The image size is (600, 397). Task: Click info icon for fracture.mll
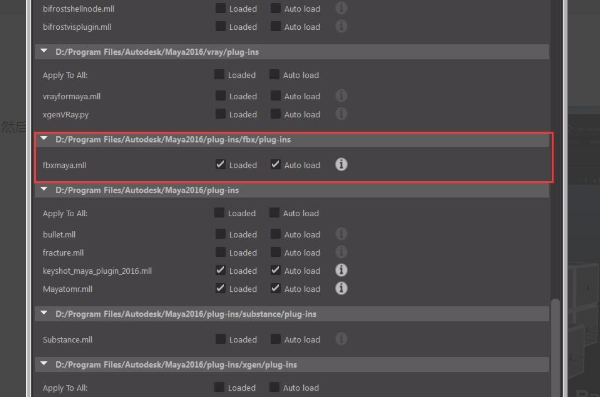[341, 252]
